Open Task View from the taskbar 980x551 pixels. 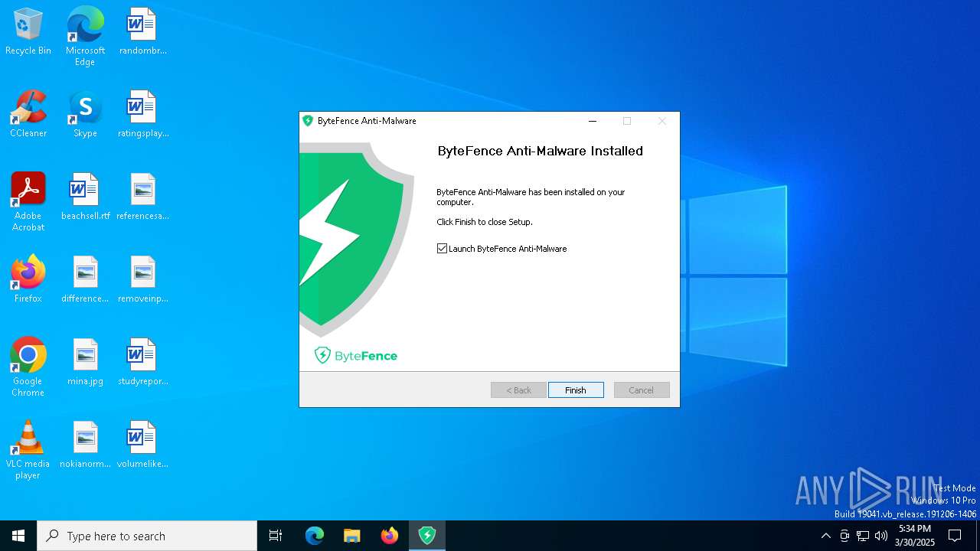pyautogui.click(x=276, y=536)
